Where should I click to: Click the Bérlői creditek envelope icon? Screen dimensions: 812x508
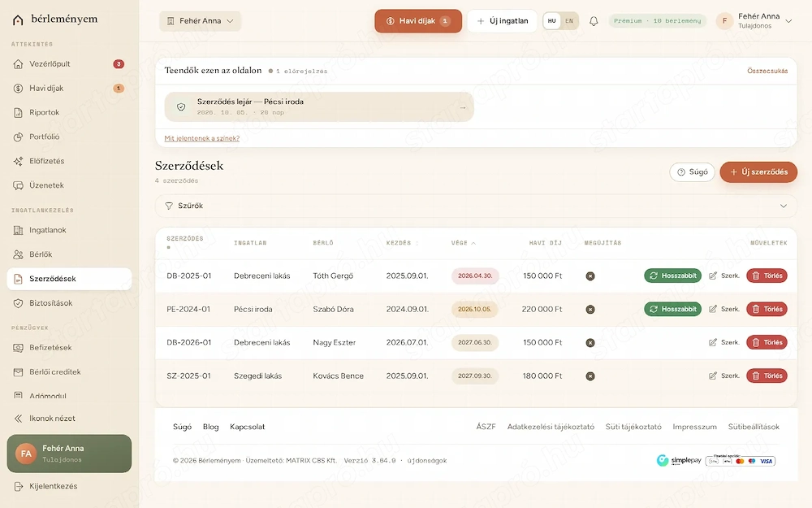click(x=18, y=372)
